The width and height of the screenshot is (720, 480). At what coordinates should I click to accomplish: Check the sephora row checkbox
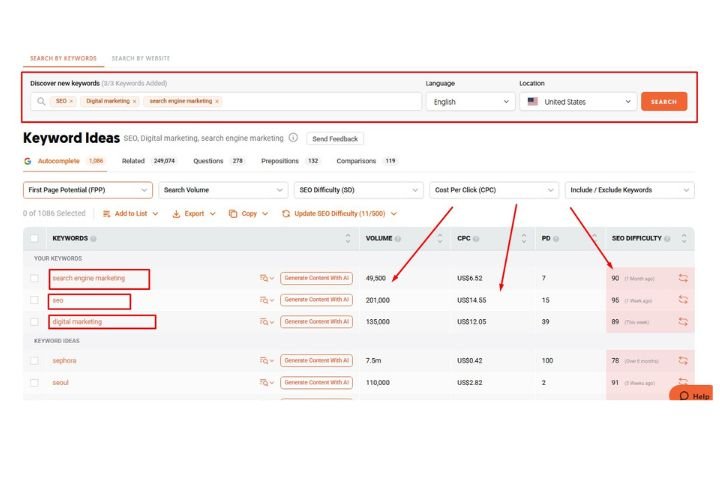[x=34, y=361]
